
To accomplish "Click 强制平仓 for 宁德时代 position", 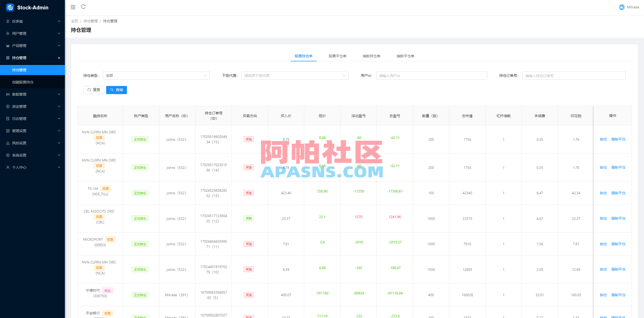I will click(x=618, y=295).
